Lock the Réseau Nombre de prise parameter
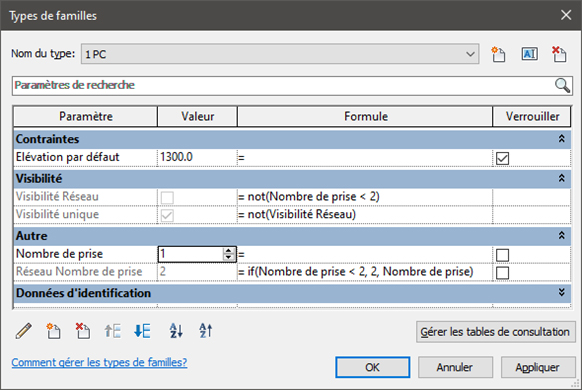Screen dimensions: 582x390 click(502, 273)
